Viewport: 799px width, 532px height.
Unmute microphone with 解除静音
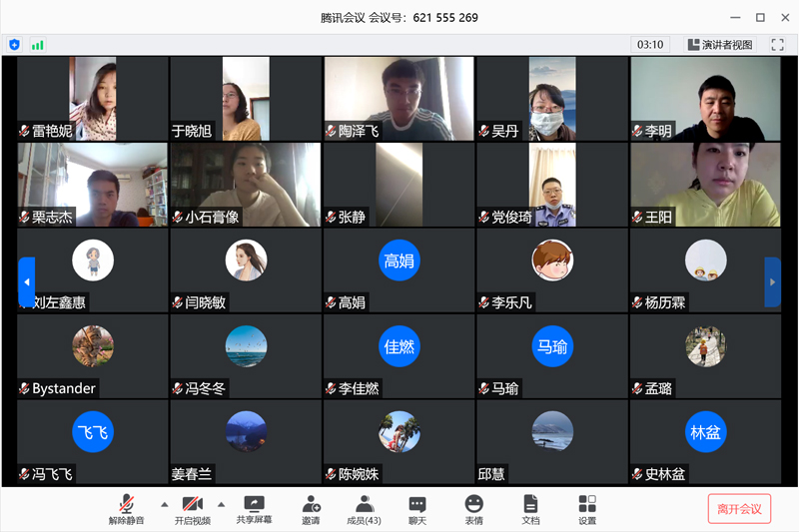(127, 508)
